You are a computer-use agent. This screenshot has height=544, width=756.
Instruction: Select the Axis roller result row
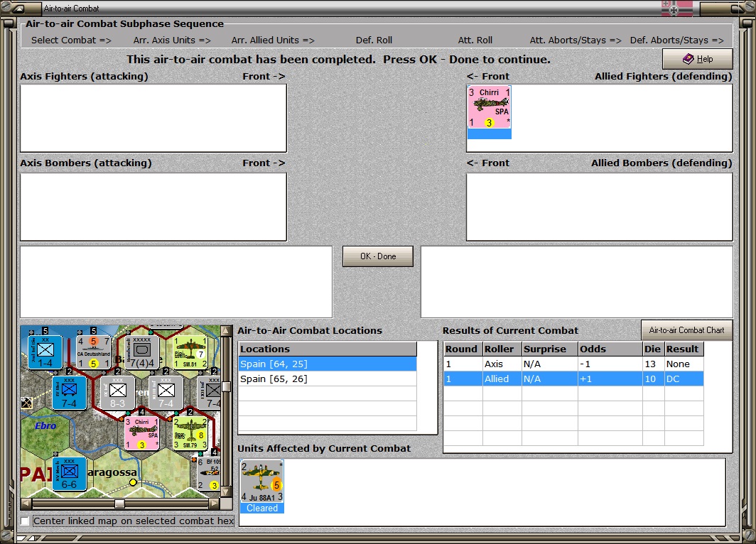point(573,364)
